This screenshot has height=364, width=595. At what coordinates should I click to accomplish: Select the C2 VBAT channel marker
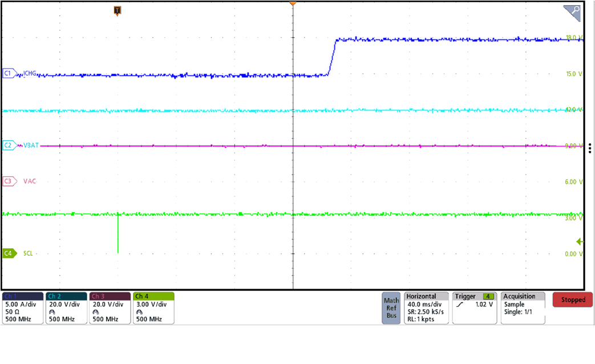(7, 145)
